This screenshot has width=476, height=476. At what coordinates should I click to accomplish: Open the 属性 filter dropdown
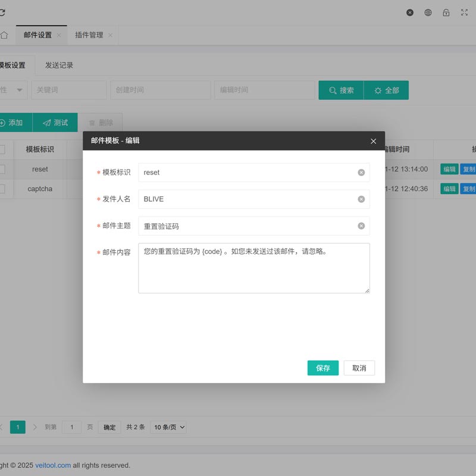point(12,90)
